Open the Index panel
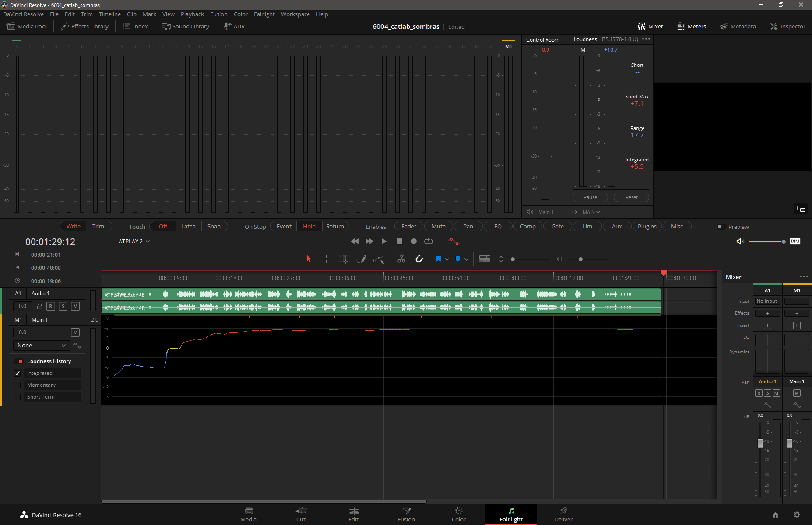 135,26
